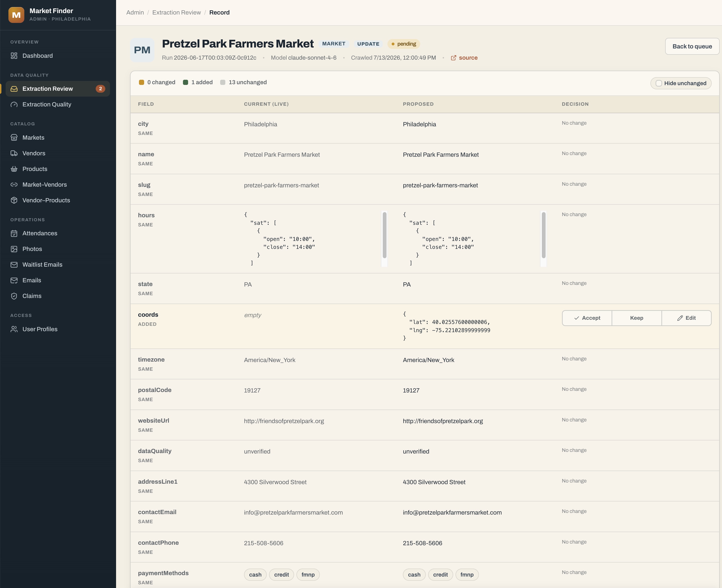
Task: Open Extraction Quality page
Action: tap(58, 104)
